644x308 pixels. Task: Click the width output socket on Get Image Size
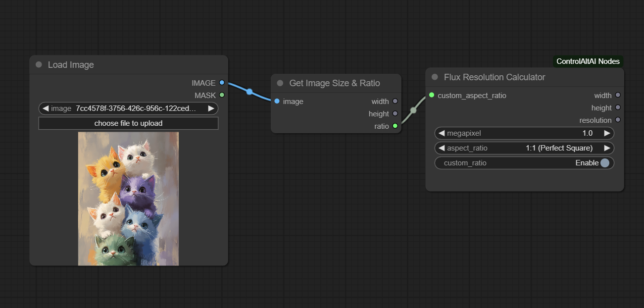[395, 101]
